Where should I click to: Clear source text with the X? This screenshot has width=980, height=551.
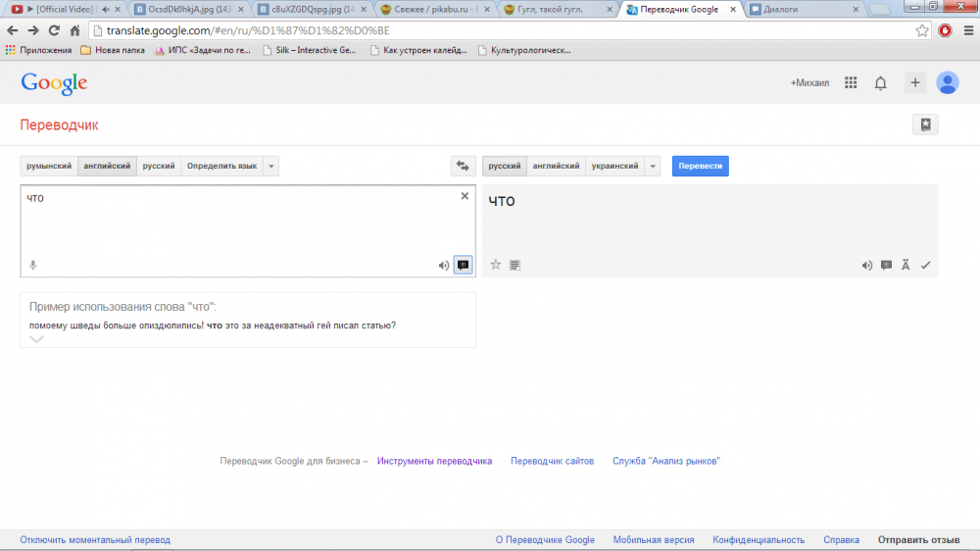click(x=465, y=196)
